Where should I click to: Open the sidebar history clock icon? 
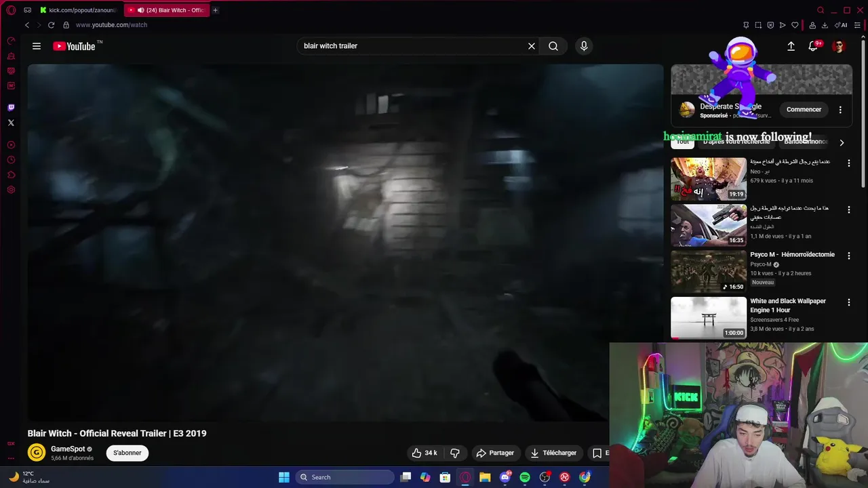(11, 160)
